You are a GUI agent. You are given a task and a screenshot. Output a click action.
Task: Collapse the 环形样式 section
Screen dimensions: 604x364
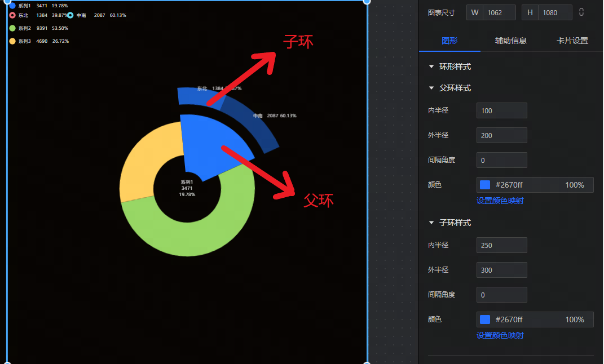point(431,66)
